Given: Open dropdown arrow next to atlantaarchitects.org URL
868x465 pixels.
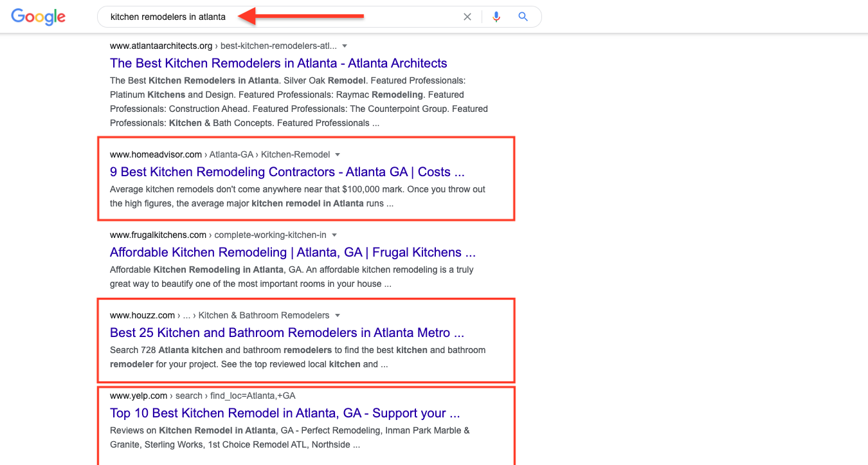Looking at the screenshot, I should pyautogui.click(x=345, y=46).
